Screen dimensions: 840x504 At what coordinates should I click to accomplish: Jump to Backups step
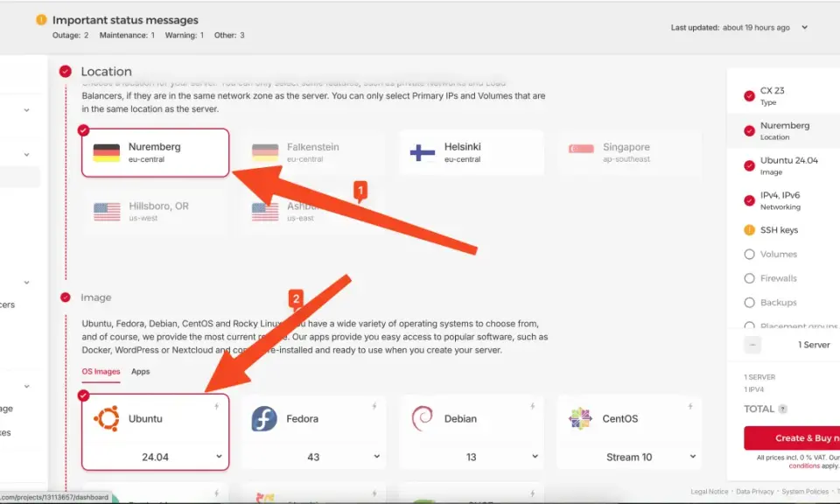coord(779,303)
